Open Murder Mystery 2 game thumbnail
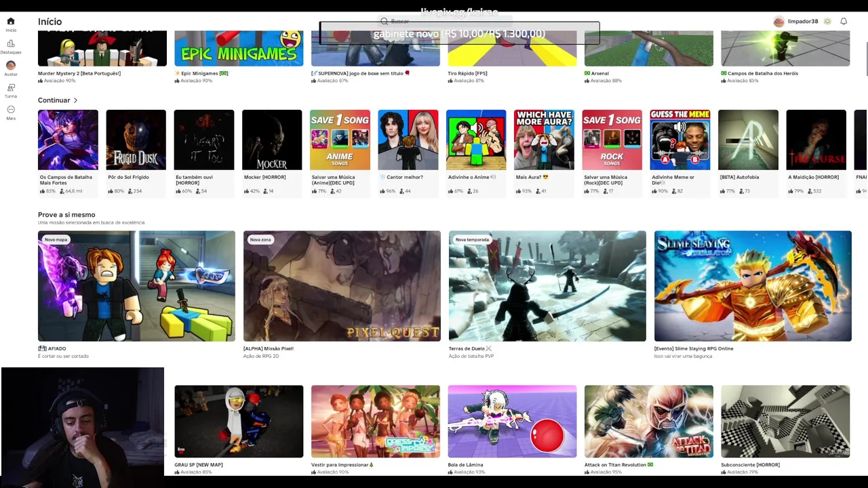 tap(102, 48)
